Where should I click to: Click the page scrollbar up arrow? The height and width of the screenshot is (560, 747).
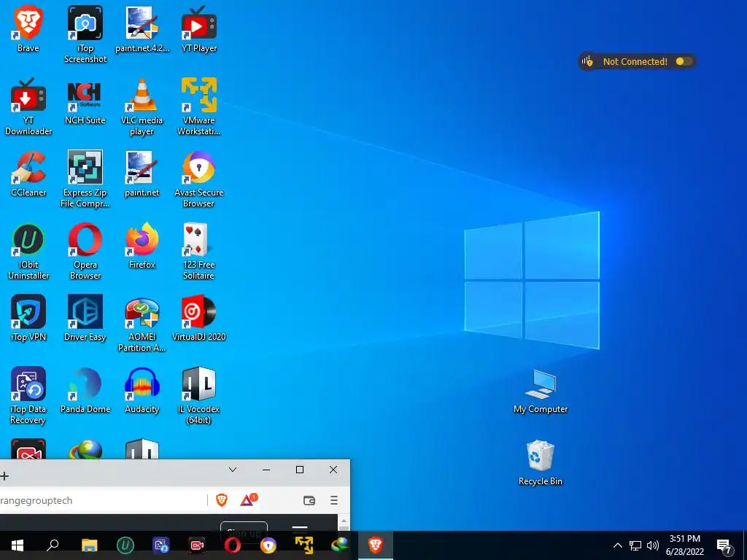point(344,521)
